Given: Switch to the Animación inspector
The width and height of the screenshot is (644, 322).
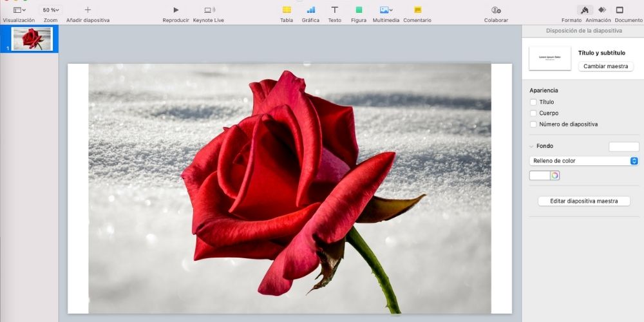Looking at the screenshot, I should click(602, 10).
